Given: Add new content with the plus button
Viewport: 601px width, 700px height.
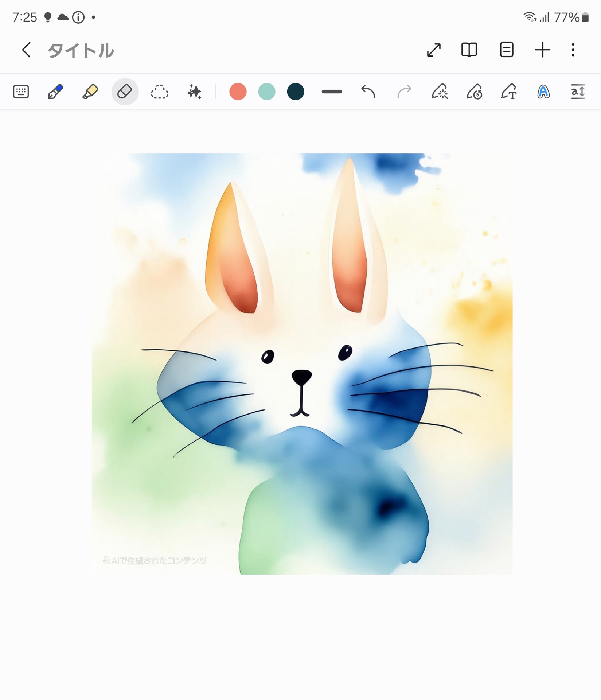Looking at the screenshot, I should pos(542,50).
